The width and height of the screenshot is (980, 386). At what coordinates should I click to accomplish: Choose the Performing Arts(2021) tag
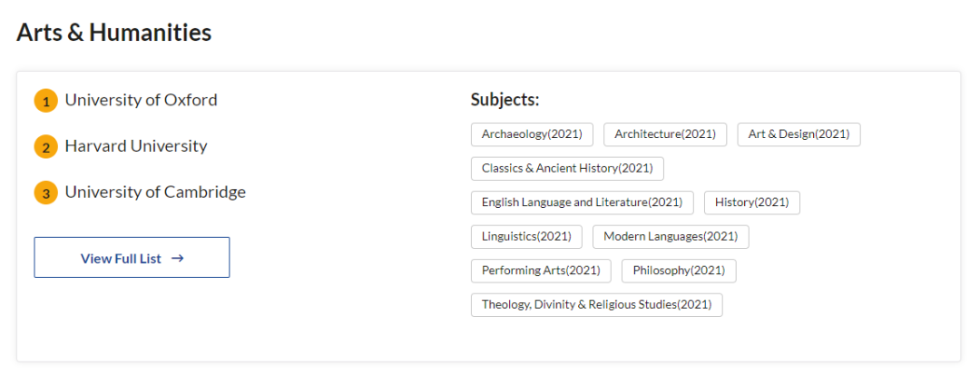541,271
